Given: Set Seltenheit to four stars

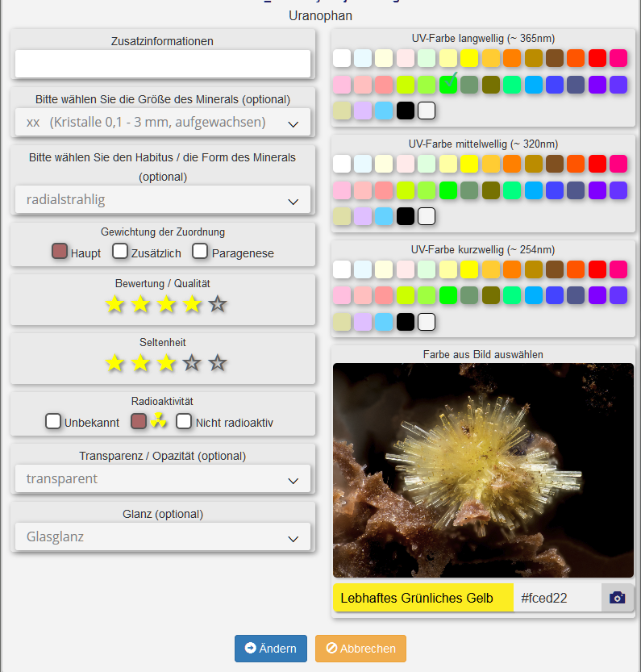Looking at the screenshot, I should pos(192,363).
